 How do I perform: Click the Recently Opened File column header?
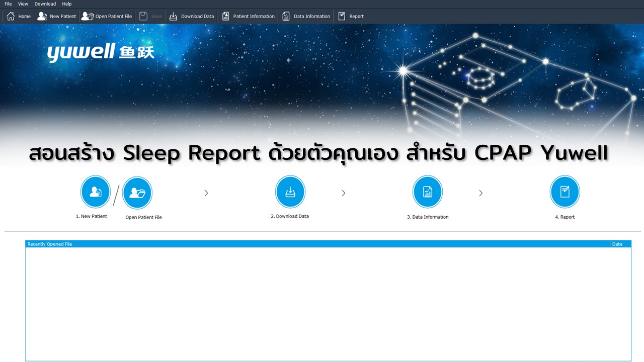(317, 244)
